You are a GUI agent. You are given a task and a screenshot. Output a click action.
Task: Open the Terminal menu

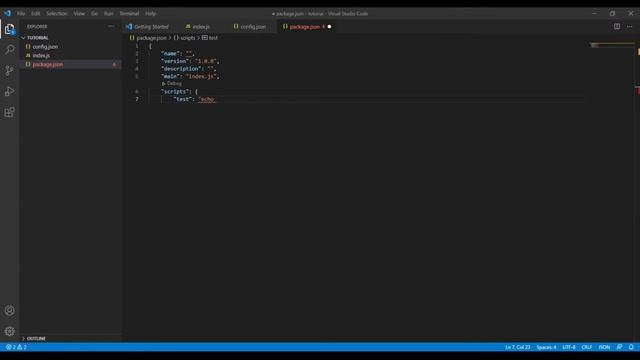click(x=129, y=13)
